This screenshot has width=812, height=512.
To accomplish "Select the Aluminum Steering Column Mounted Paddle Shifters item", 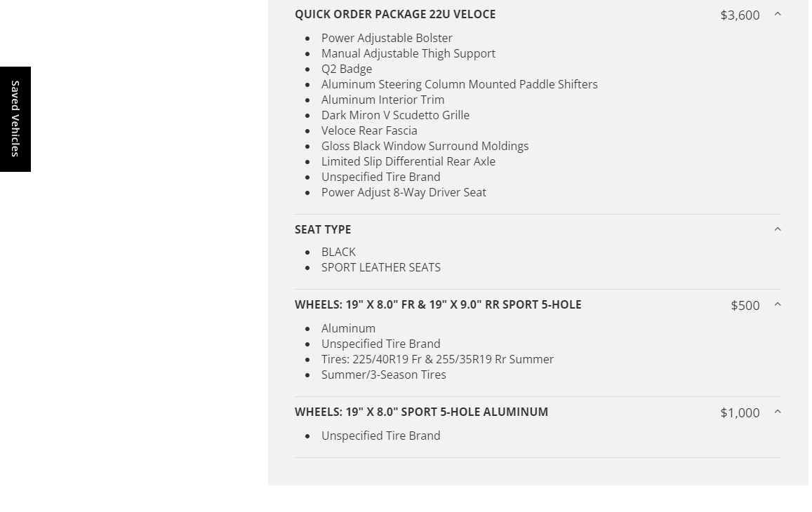I will (459, 84).
